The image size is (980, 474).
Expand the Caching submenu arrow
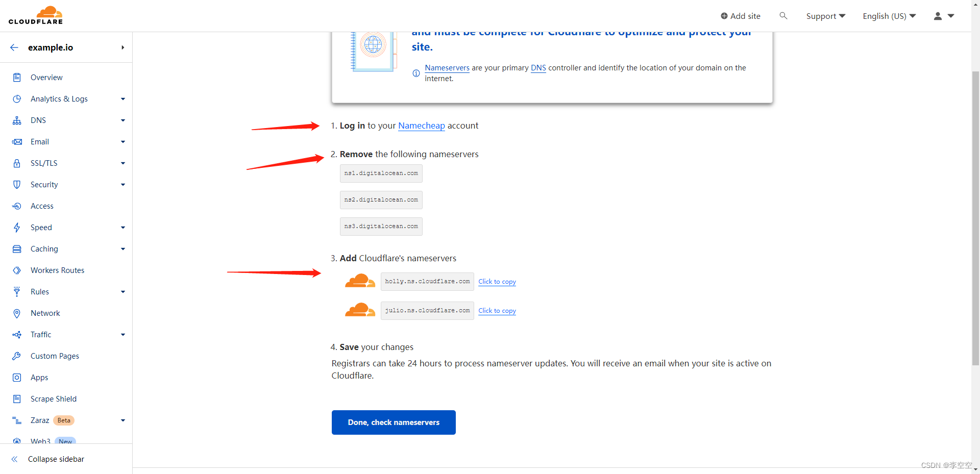123,249
